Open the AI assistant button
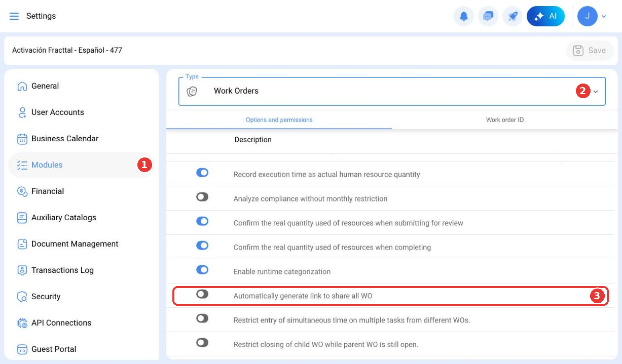This screenshot has height=364, width=622. pyautogui.click(x=545, y=16)
